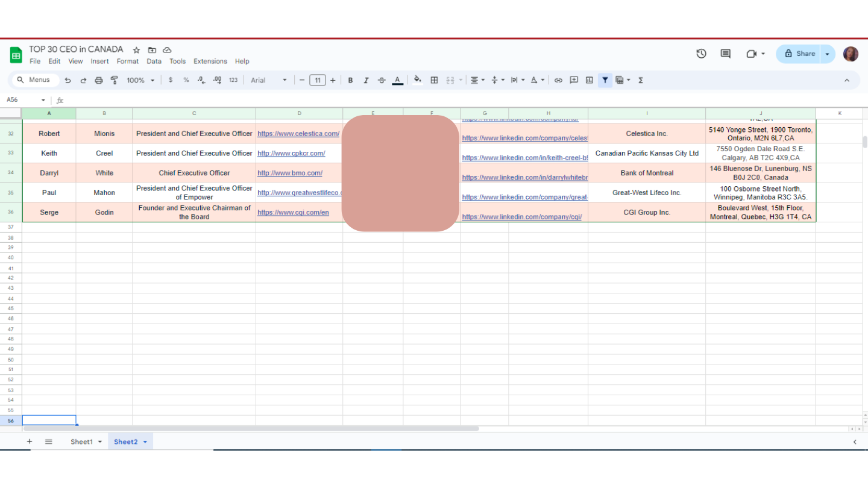Viewport: 868px width, 488px height.
Task: Open the Format menu
Action: pos(128,61)
